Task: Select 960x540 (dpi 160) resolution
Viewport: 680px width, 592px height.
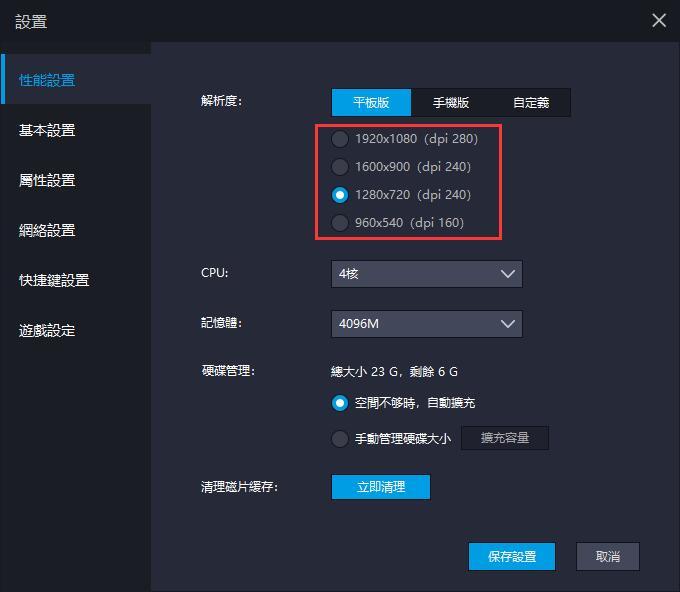Action: (397, 222)
